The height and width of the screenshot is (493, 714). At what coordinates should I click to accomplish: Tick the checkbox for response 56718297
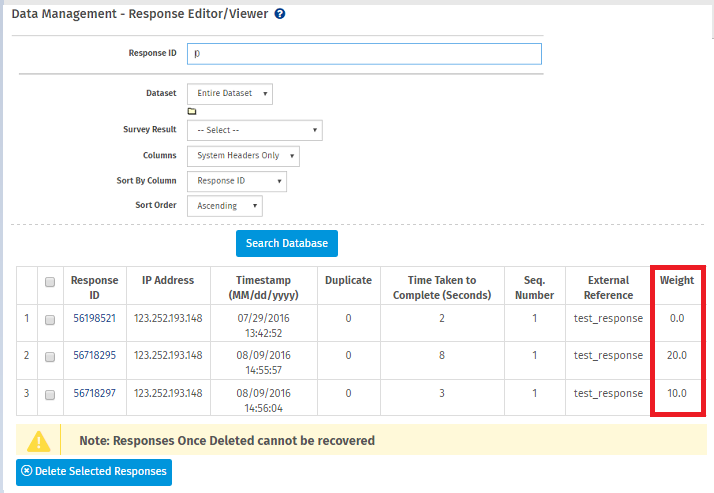[50, 394]
